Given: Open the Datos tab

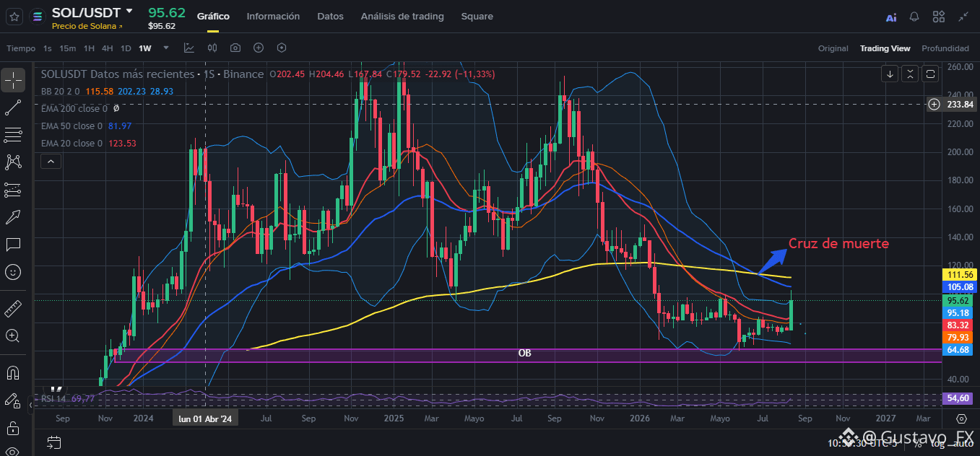Looking at the screenshot, I should click(330, 16).
